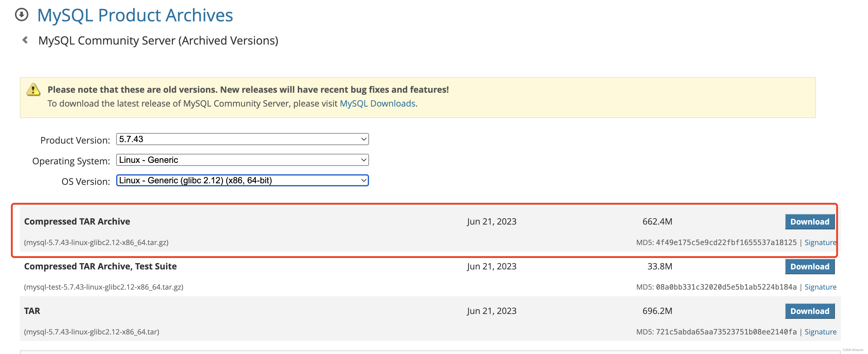Follow the MySQL Downloads link
868x354 pixels.
[x=377, y=103]
